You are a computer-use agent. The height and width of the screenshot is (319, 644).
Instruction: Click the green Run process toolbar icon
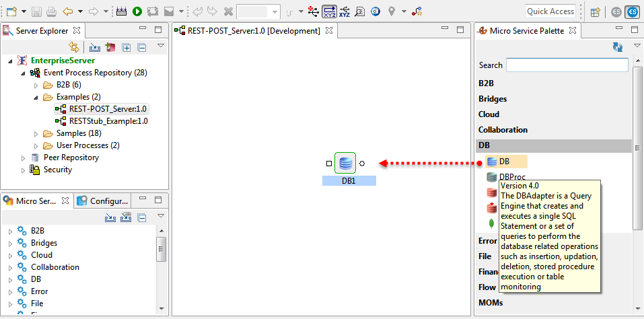(x=137, y=11)
